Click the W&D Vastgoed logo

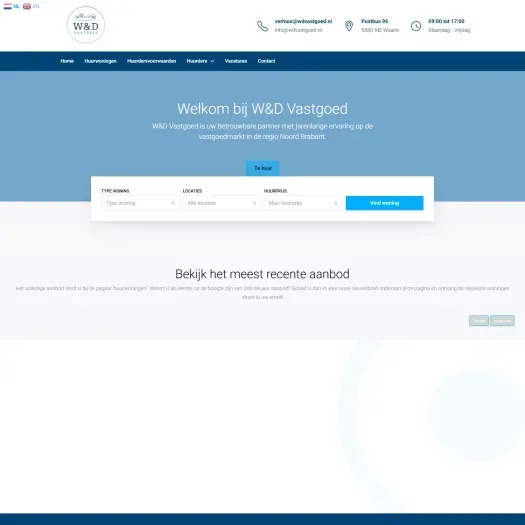(x=86, y=25)
